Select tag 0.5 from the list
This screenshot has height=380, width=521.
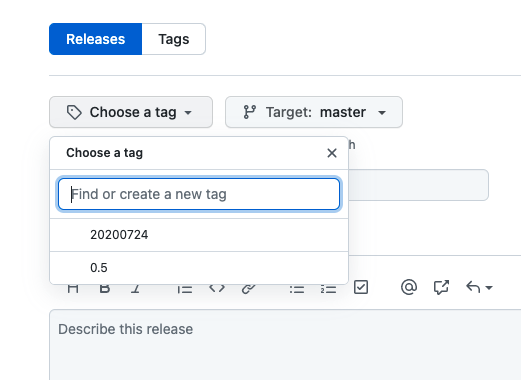coord(199,268)
